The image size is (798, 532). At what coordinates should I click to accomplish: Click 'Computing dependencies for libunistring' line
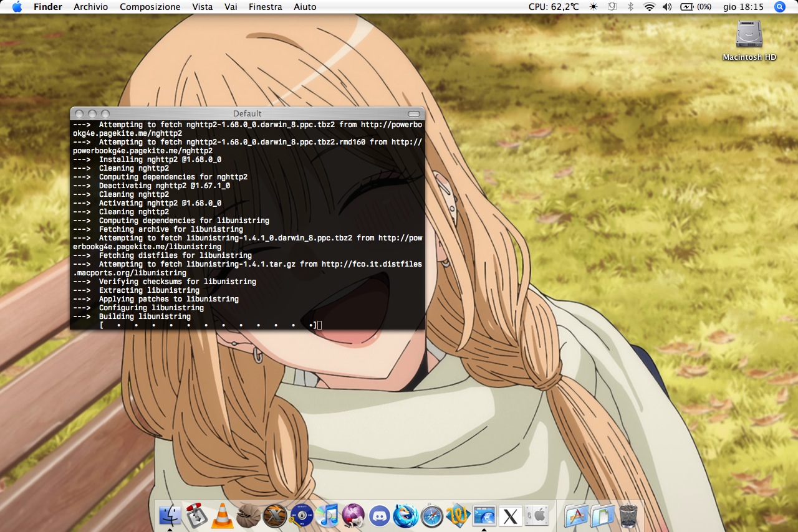click(x=171, y=221)
